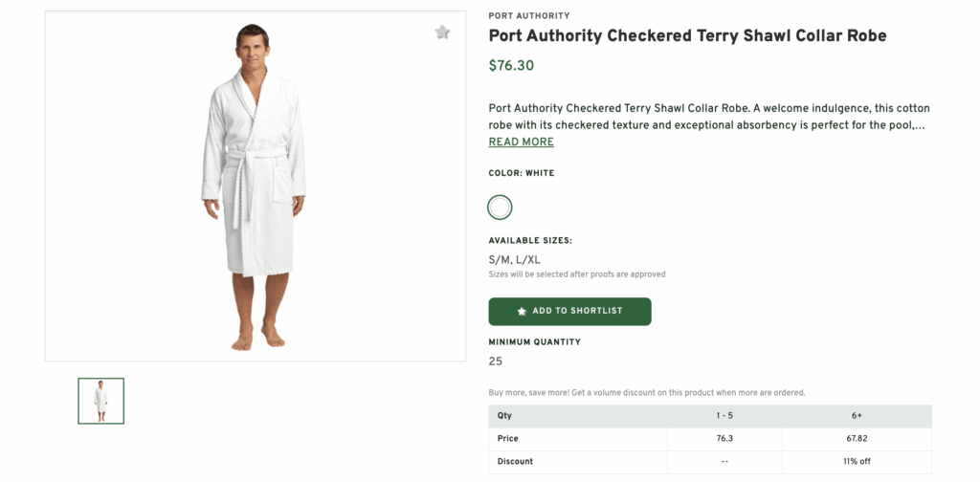Expand description with READ MORE
The image size is (980, 482).
click(x=521, y=142)
